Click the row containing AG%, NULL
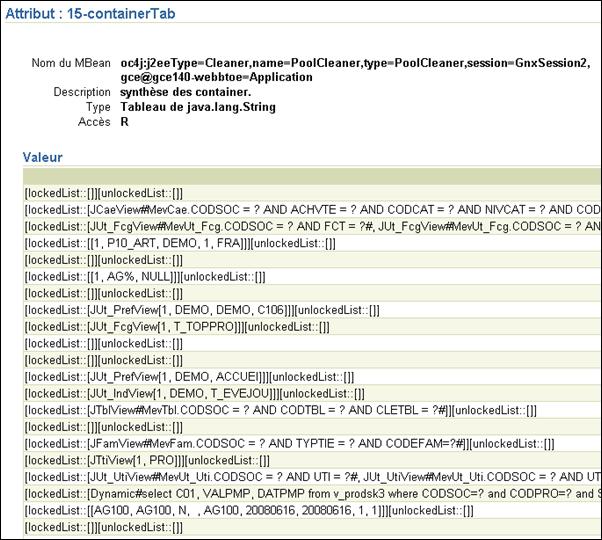 [312, 277]
